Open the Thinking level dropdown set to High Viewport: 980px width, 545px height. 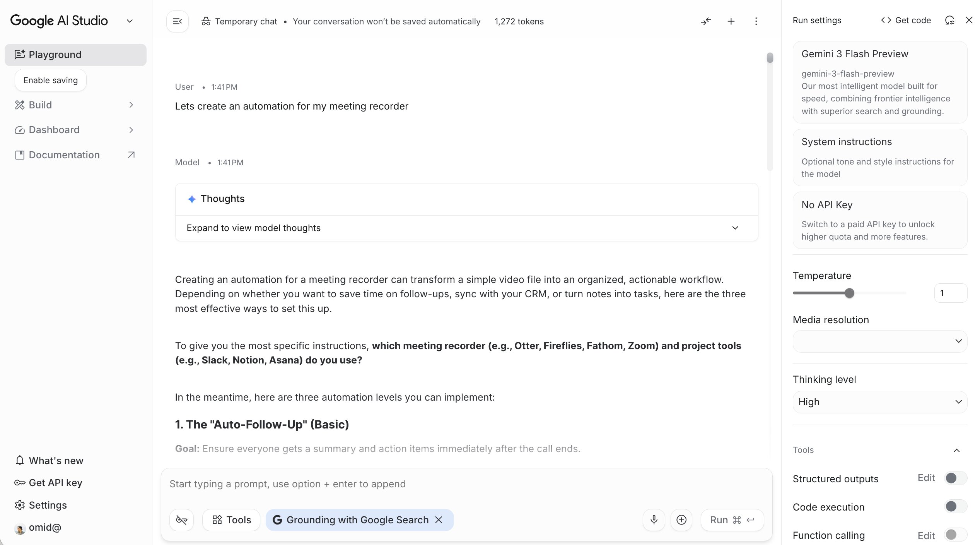pos(879,402)
